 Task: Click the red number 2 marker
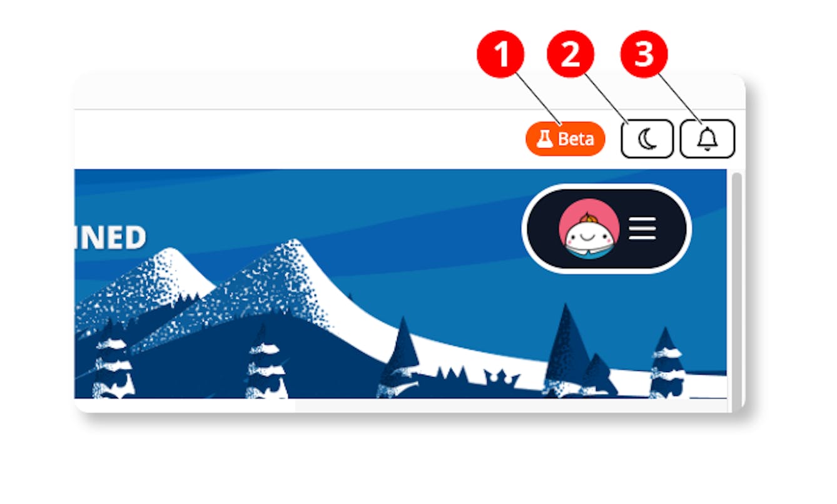(x=571, y=55)
